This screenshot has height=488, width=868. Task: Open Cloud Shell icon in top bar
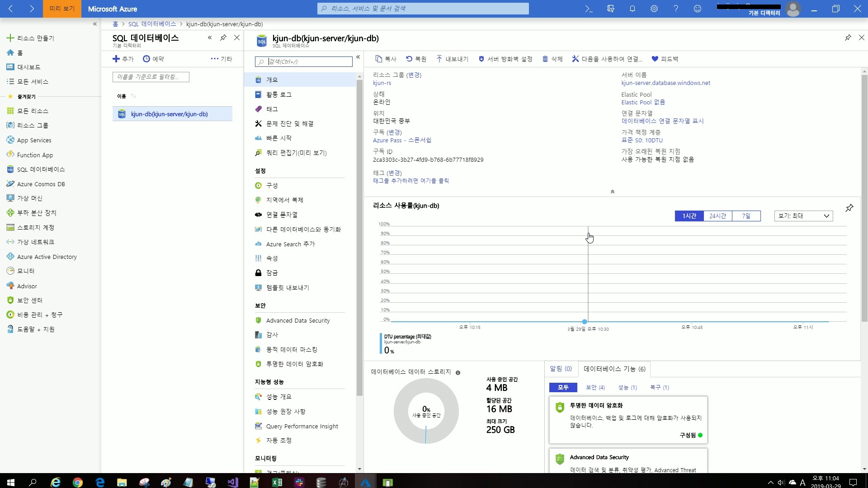[x=589, y=9]
